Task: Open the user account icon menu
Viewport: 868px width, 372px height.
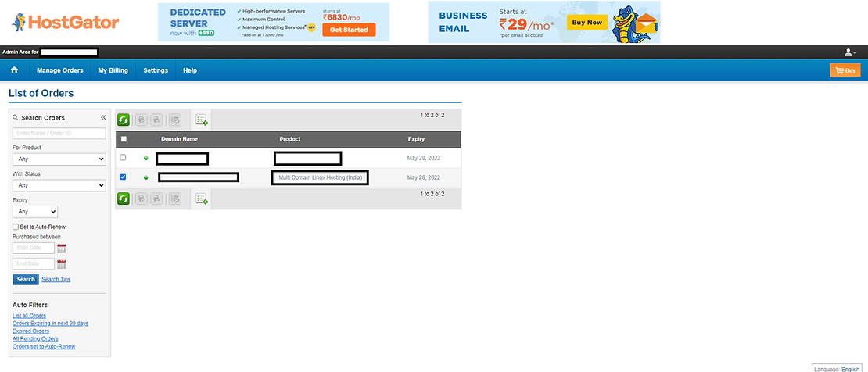Action: pos(849,52)
